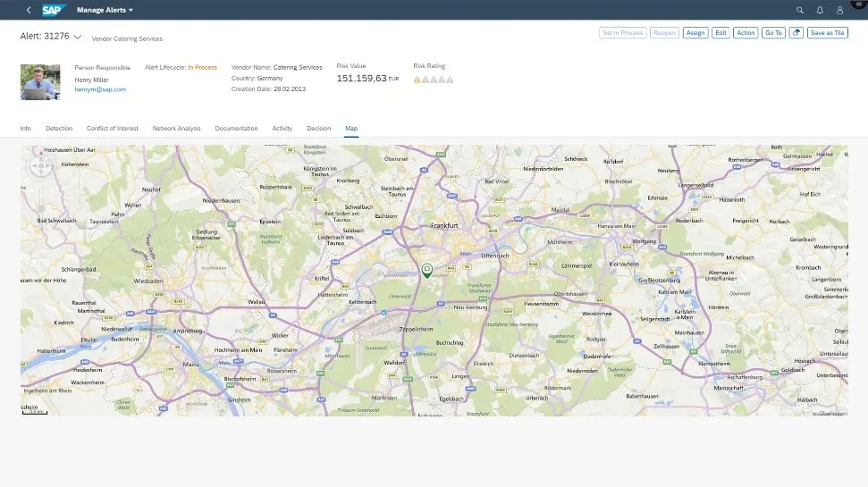Switch to the Conflict of Interest tab
Viewport: 868px width, 487px height.
click(113, 129)
